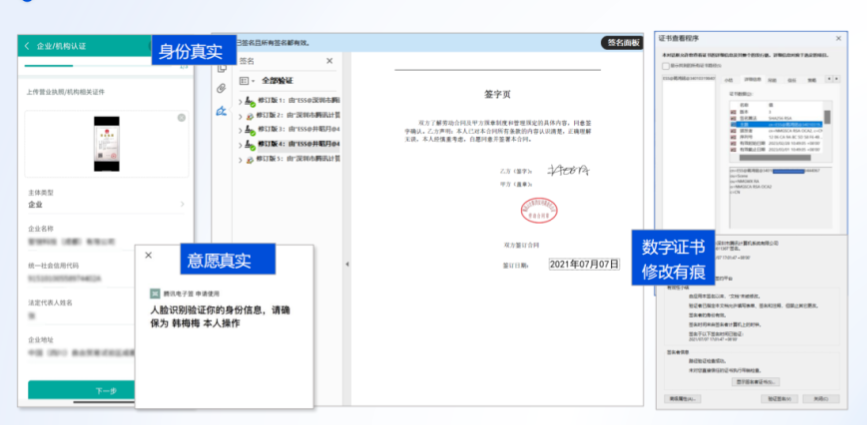Screen dimensions: 867x425
Task: Open the pages icon in left sidebar
Action: [221, 67]
